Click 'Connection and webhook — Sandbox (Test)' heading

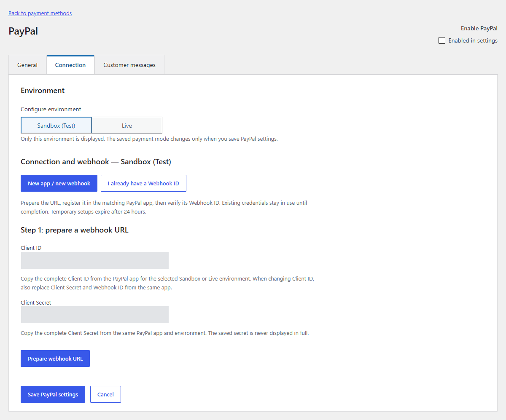click(x=96, y=162)
